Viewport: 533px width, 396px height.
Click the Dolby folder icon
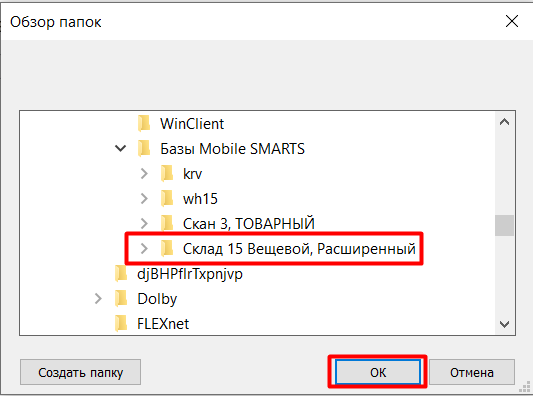(121, 298)
